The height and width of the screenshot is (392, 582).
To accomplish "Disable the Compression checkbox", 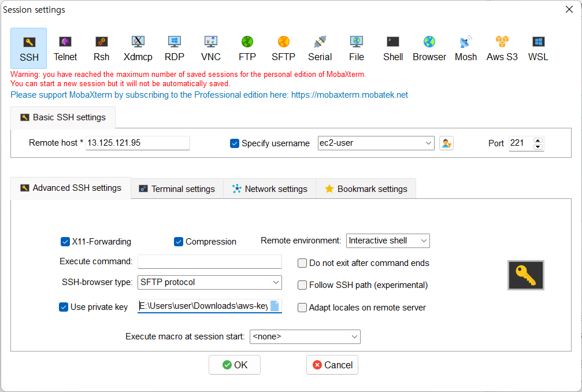I will coord(179,242).
